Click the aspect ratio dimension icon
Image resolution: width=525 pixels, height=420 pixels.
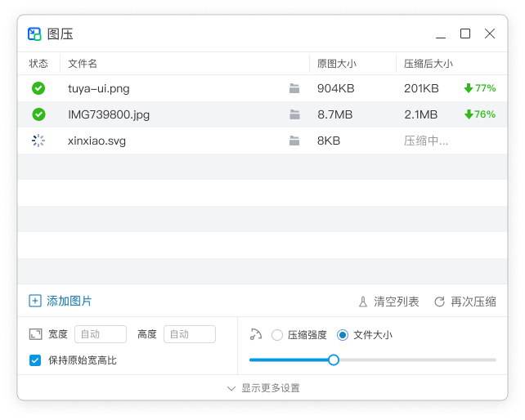pyautogui.click(x=35, y=334)
